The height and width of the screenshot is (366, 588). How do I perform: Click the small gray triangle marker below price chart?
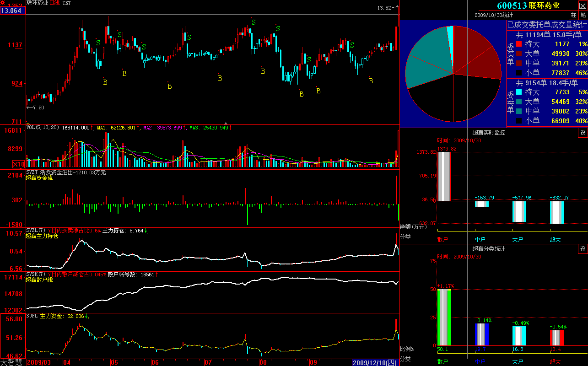[x=226, y=123]
